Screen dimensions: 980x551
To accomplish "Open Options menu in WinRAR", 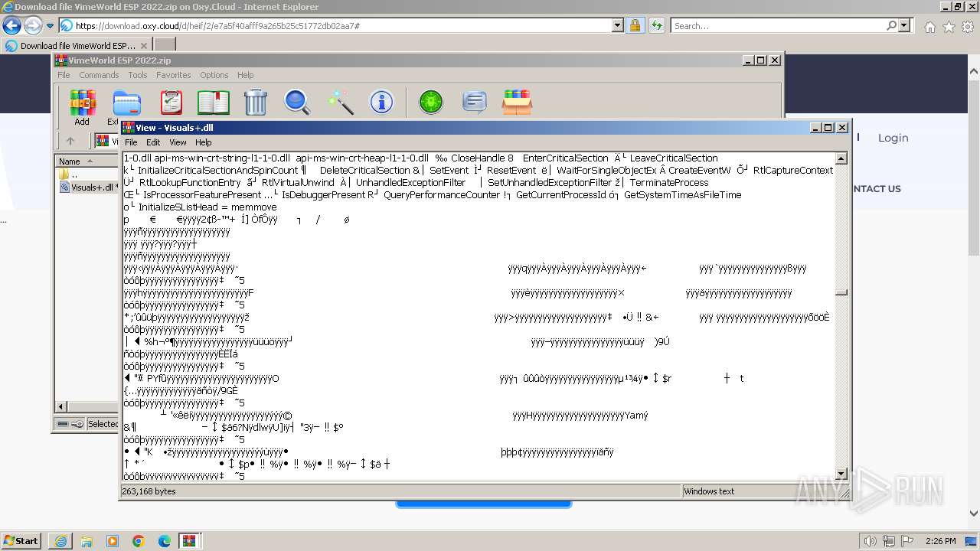I will tap(214, 75).
